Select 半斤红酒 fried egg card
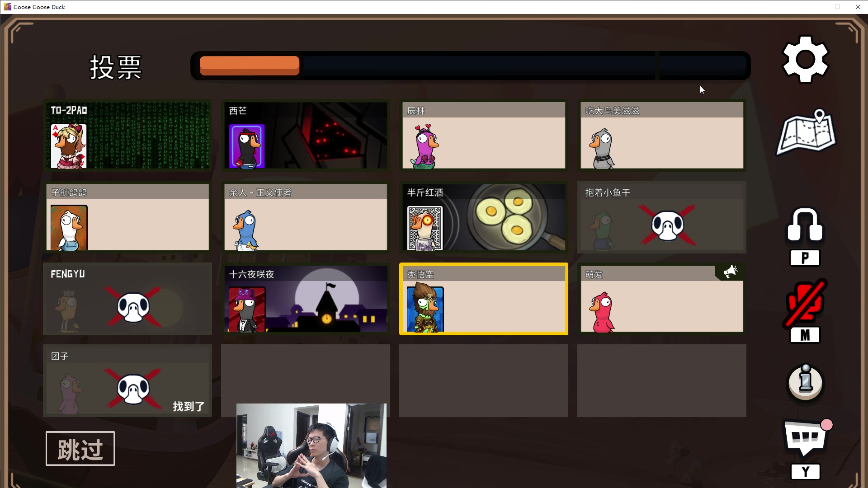 click(x=484, y=217)
